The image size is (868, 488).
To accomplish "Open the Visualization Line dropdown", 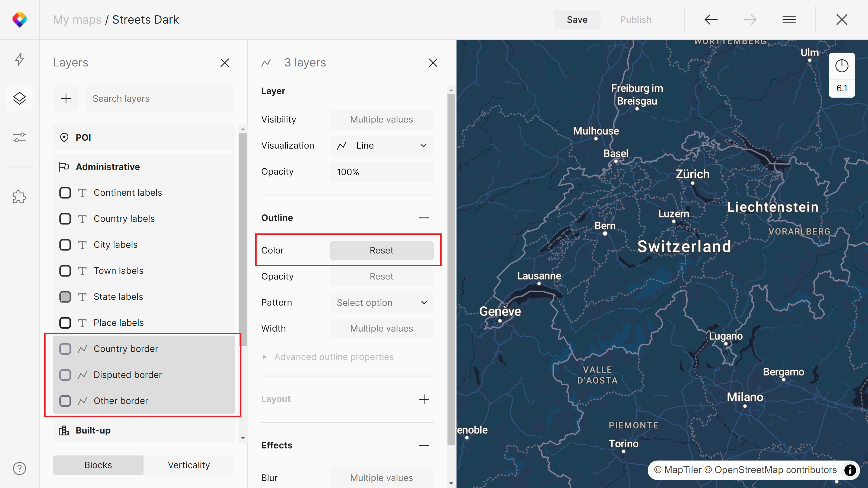I will [x=381, y=146].
